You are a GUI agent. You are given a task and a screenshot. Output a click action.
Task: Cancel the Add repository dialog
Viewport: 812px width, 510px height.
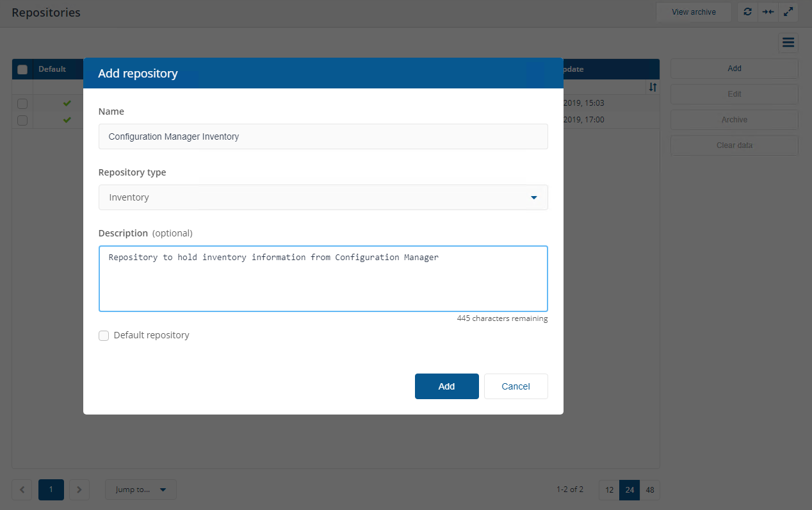[x=516, y=386]
